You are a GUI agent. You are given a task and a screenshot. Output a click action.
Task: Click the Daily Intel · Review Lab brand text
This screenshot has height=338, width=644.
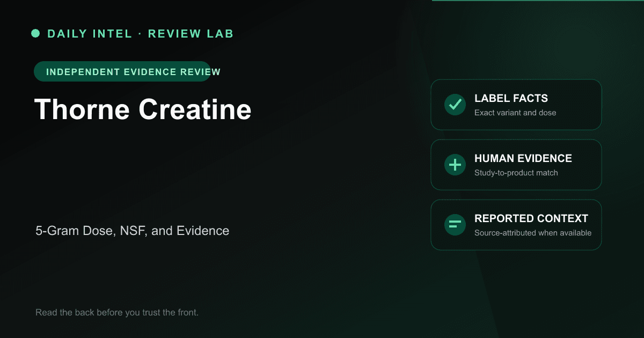(141, 33)
